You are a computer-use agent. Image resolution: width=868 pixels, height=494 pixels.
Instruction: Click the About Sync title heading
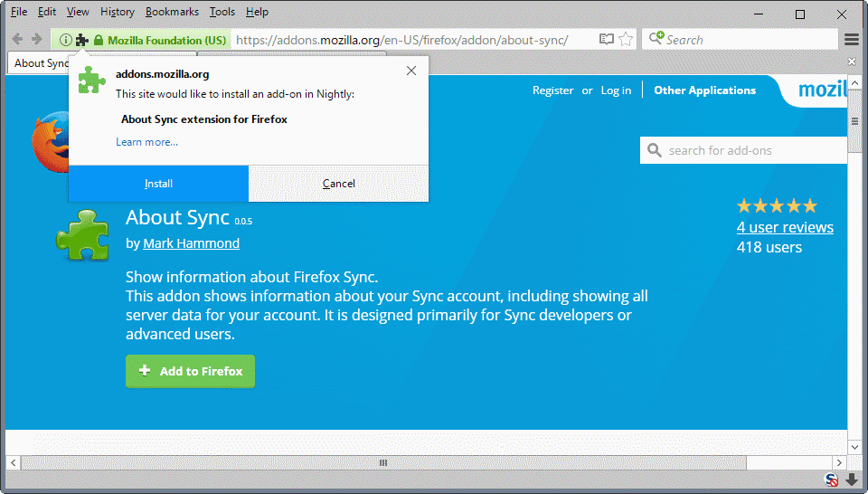click(177, 217)
